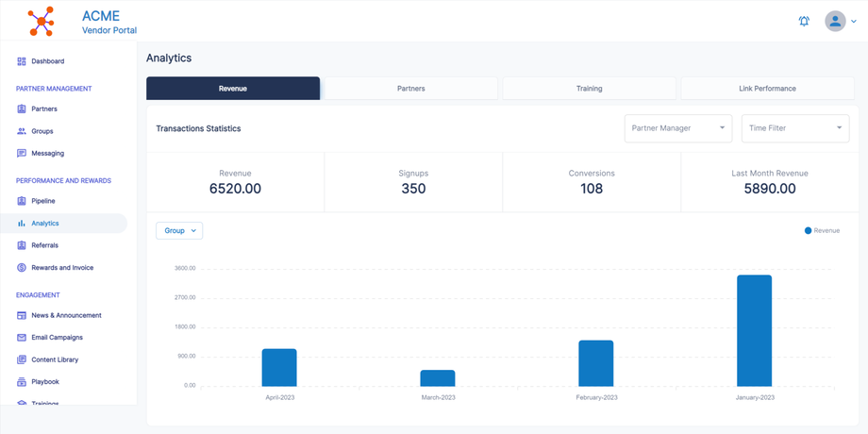This screenshot has height=434, width=868.
Task: Click the Transactions Statistics heading
Action: pos(198,128)
